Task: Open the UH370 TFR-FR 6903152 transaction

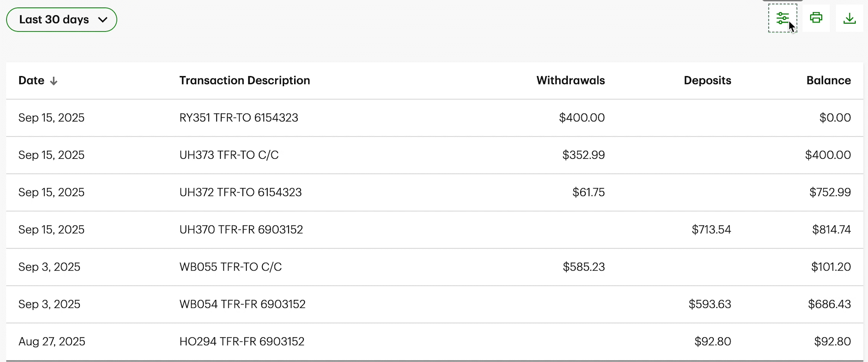Action: [241, 230]
